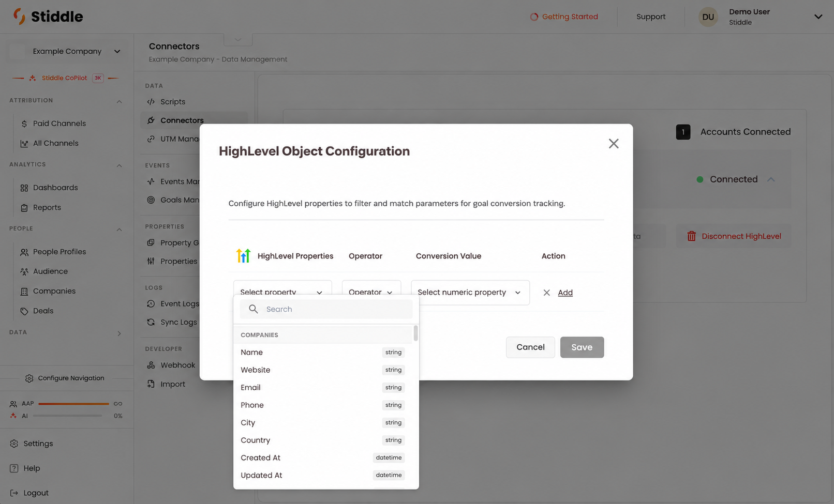Screen dimensions: 834x504
Task: Choose the Website property option
Action: [323, 370]
